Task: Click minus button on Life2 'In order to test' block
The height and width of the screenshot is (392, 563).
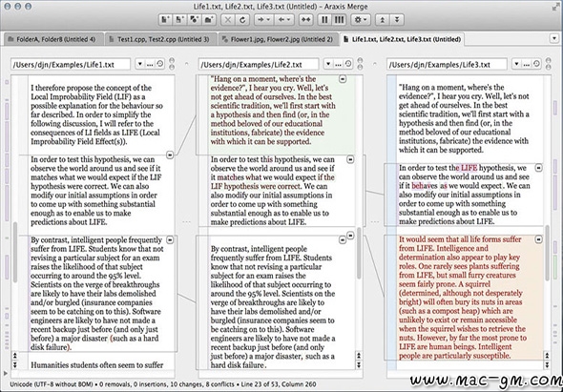Action: (350, 159)
